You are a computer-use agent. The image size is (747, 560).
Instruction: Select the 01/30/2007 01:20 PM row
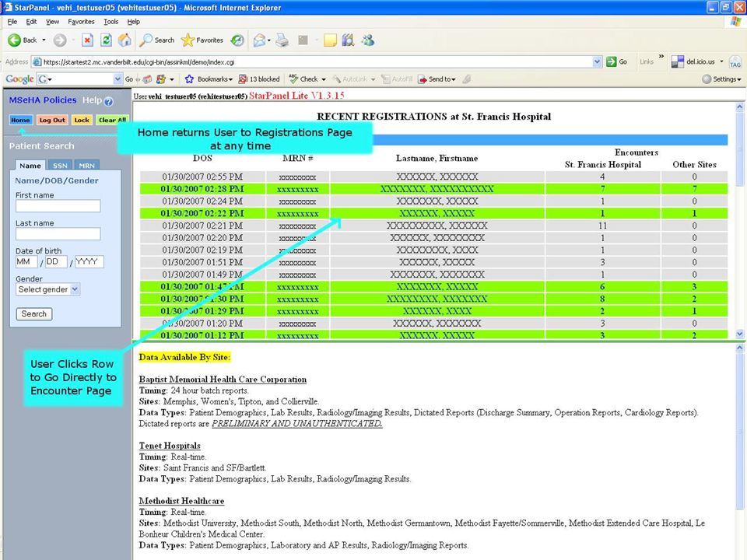[x=433, y=324]
